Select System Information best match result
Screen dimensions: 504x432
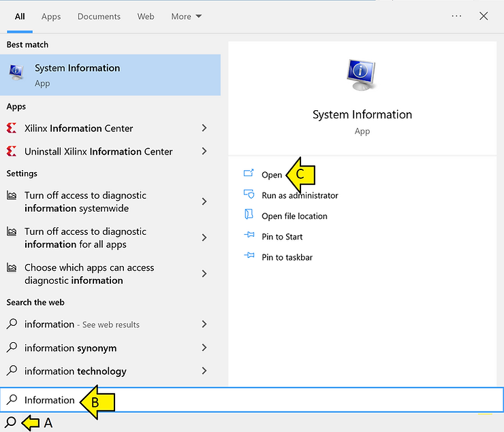pyautogui.click(x=110, y=75)
